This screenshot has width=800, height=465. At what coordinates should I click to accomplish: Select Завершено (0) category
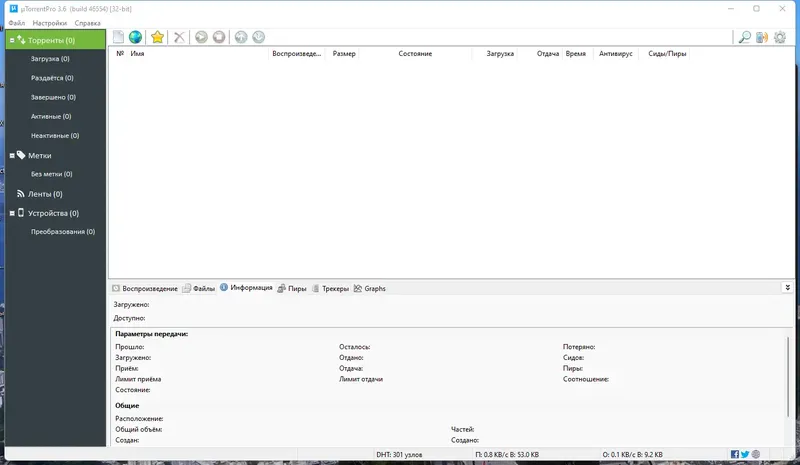pos(53,97)
